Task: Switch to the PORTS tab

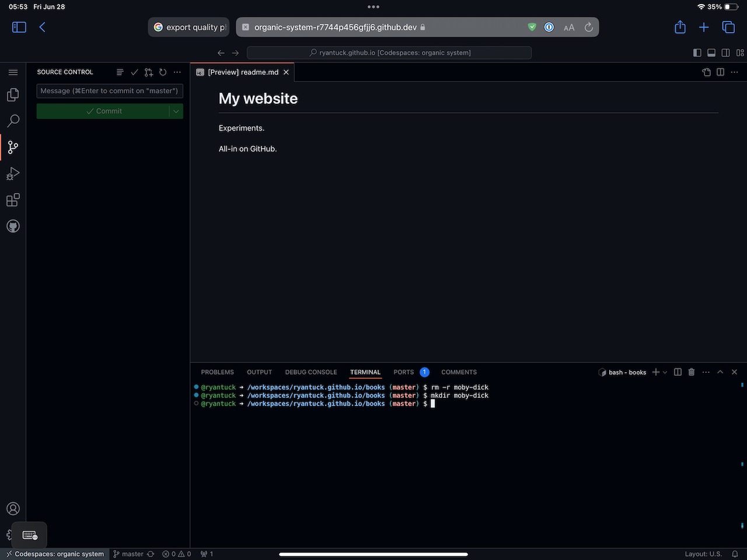Action: (403, 372)
